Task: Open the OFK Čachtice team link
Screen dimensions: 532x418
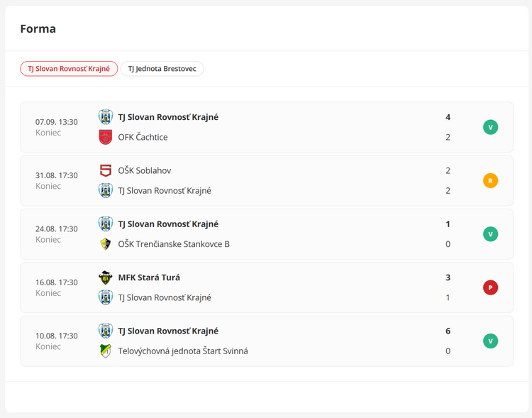Action: (143, 137)
